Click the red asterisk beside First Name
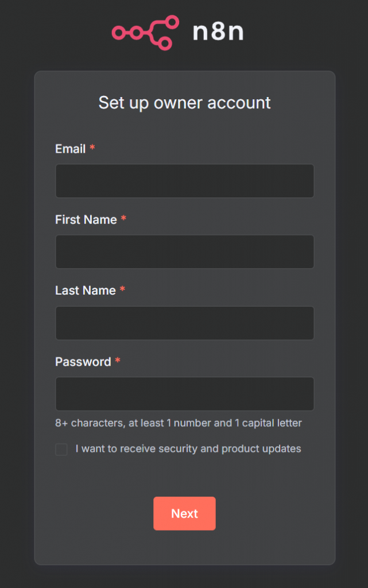The height and width of the screenshot is (588, 368). coord(123,219)
